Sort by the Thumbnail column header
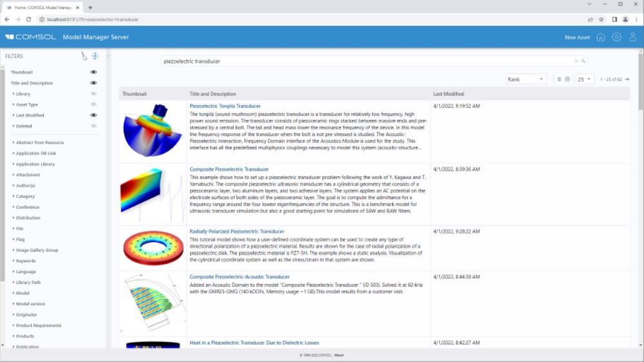 point(135,93)
